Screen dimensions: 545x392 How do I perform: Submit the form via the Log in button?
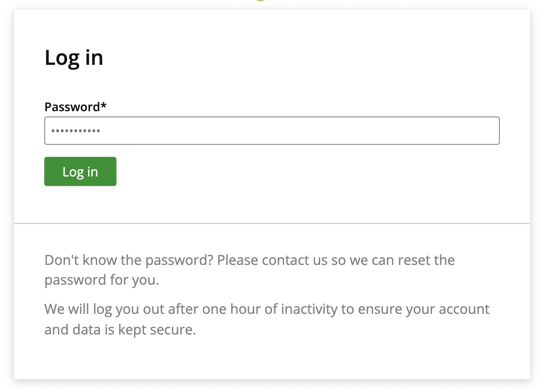[x=80, y=171]
